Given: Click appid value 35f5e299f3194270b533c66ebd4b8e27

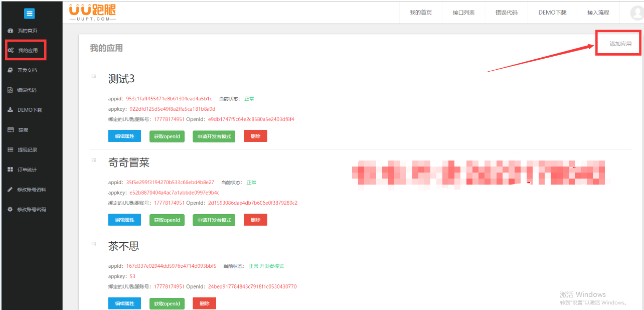Looking at the screenshot, I should click(x=170, y=183).
